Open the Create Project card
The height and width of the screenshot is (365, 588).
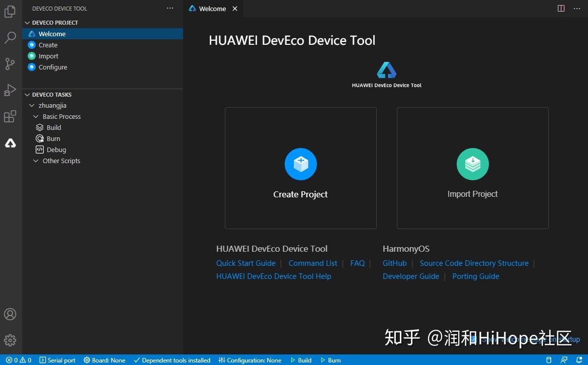tap(300, 168)
